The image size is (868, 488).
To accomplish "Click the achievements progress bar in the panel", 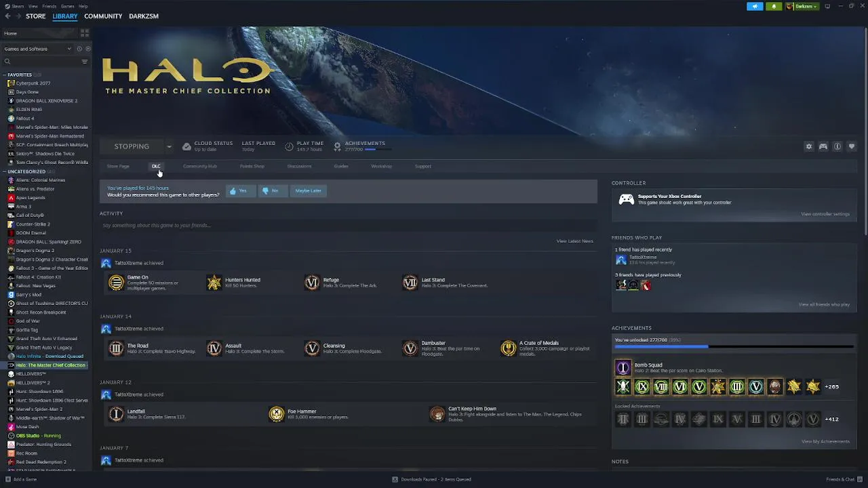I will tap(734, 347).
